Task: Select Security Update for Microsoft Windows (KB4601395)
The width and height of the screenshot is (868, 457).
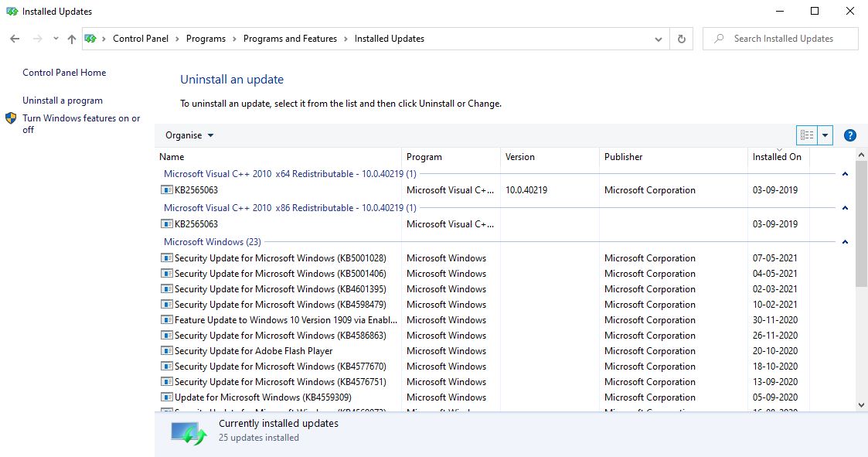Action: 280,289
